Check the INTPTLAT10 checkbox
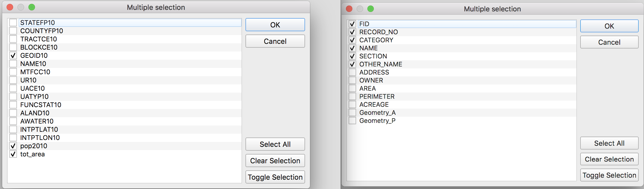This screenshot has width=644, height=189. pos(13,130)
